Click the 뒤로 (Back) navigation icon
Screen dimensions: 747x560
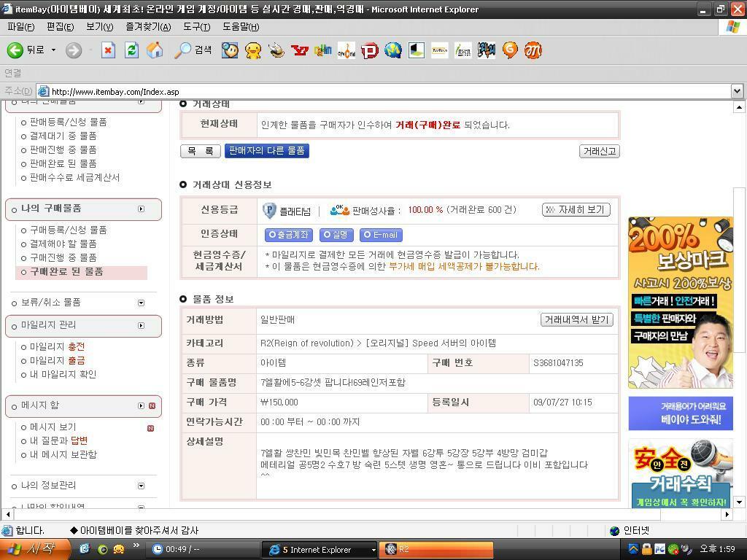point(16,50)
